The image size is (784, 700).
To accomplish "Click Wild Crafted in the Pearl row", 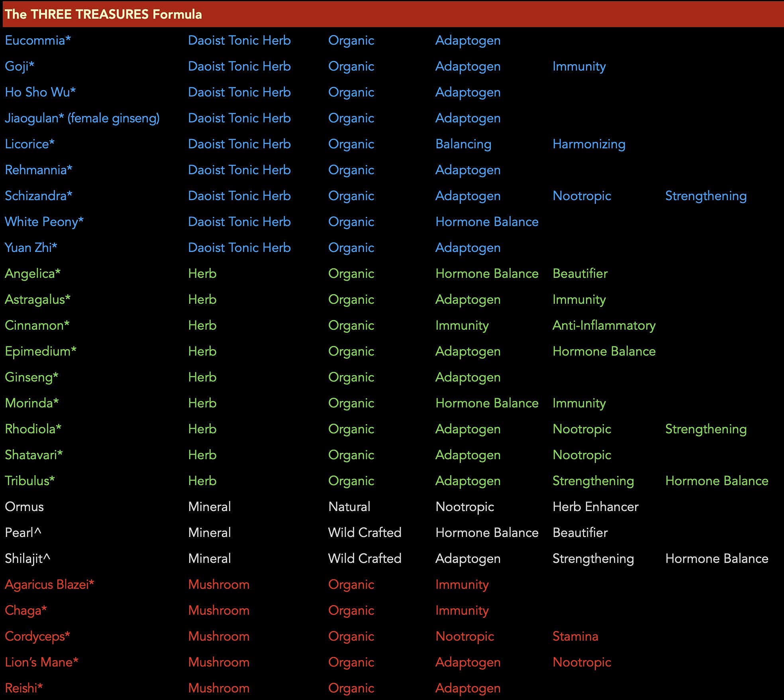I will tap(365, 533).
